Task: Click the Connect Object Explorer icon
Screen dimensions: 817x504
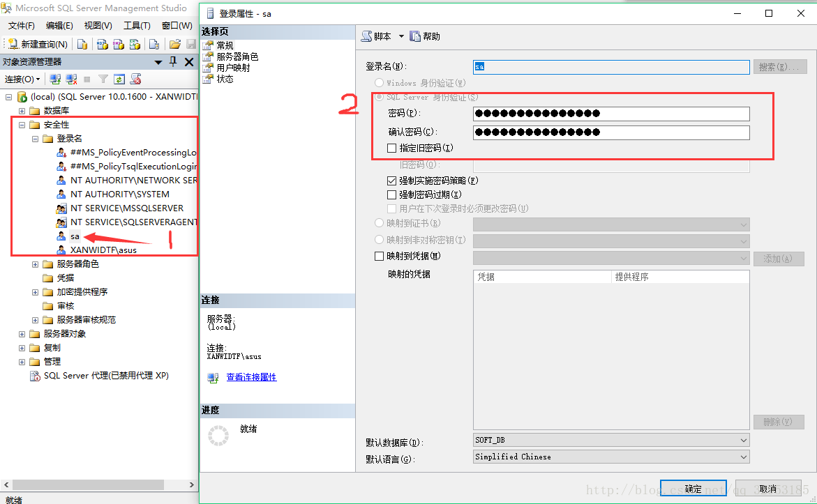Action: [55, 79]
